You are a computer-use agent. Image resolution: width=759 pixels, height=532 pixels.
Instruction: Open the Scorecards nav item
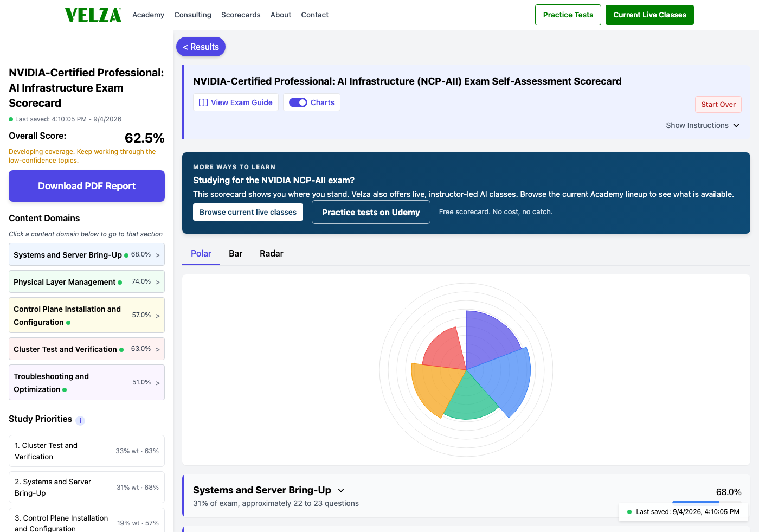coord(241,15)
